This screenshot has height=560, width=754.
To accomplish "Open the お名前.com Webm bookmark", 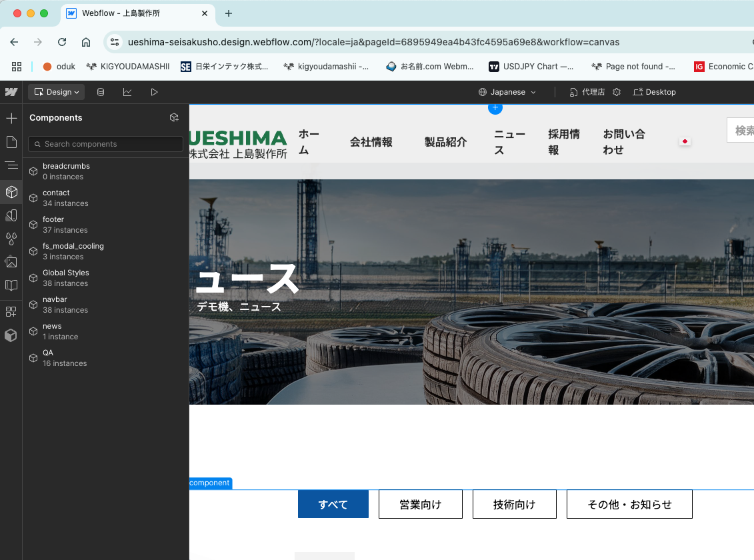I will pyautogui.click(x=430, y=67).
